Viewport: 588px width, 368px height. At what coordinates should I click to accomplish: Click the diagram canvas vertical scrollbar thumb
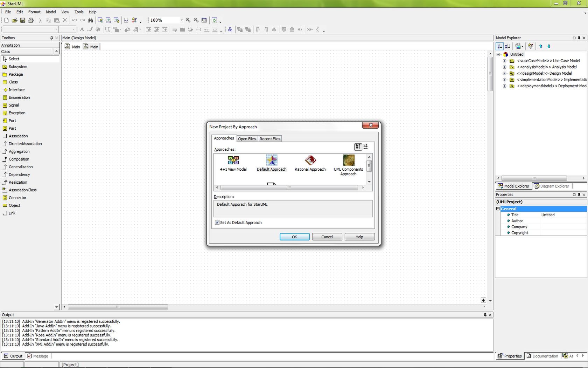pos(490,74)
